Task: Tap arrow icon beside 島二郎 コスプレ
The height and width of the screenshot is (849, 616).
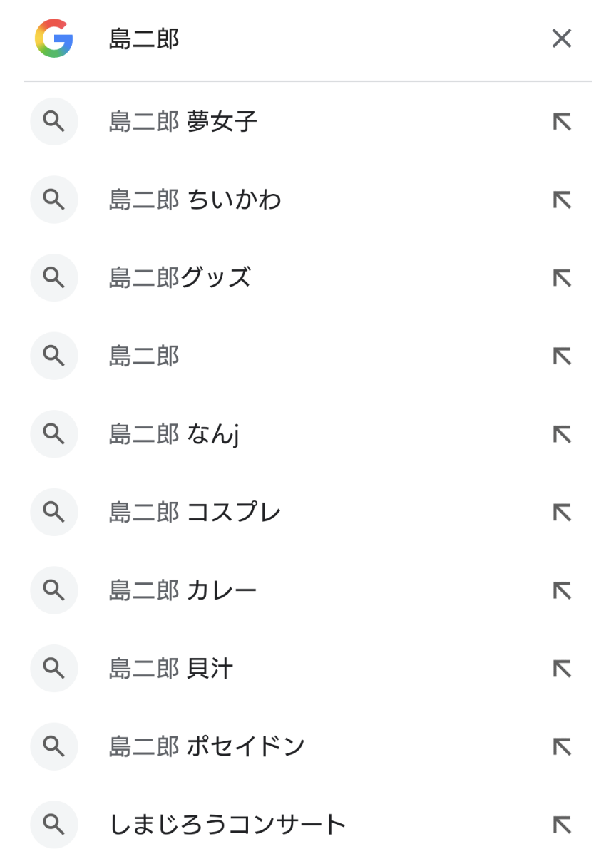Action: [562, 512]
